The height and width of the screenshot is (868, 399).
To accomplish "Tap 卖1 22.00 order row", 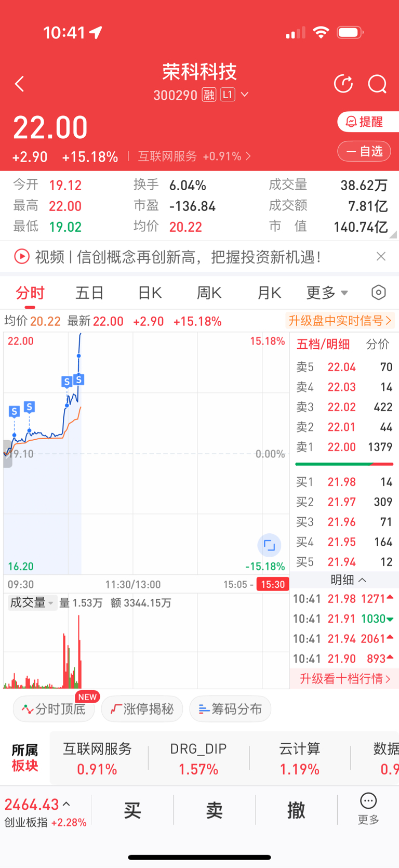I will [x=344, y=447].
